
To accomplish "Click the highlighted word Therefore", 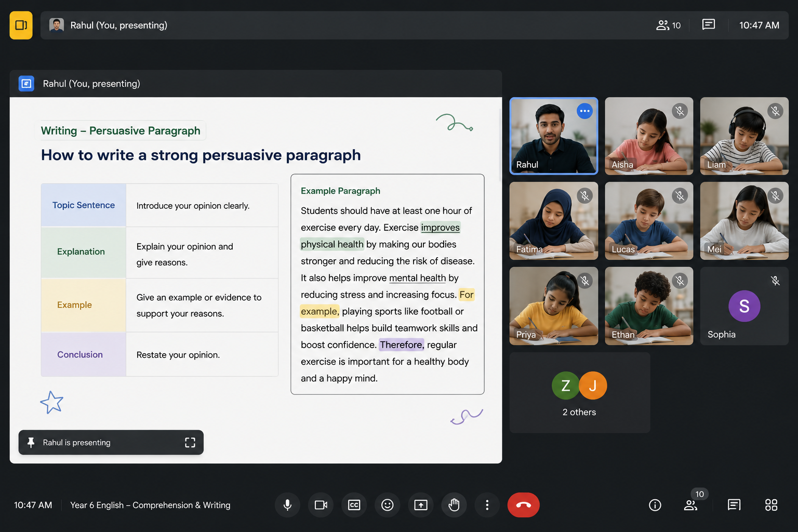I will [x=402, y=344].
